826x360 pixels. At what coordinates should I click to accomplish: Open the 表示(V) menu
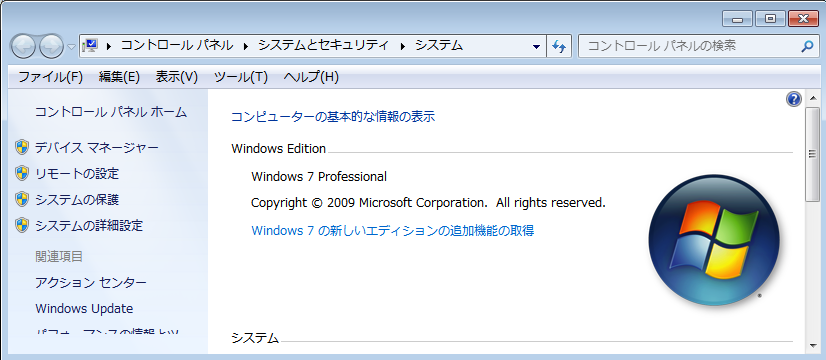point(176,77)
